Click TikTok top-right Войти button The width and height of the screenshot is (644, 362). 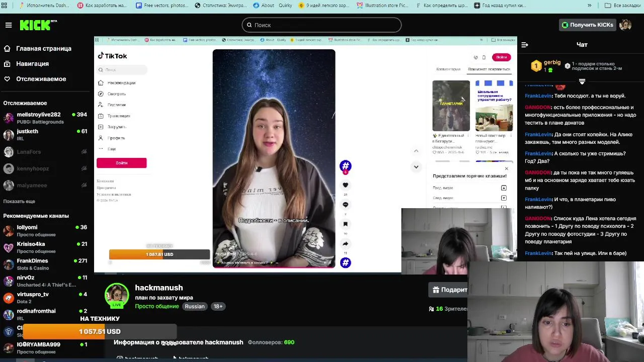(x=501, y=57)
